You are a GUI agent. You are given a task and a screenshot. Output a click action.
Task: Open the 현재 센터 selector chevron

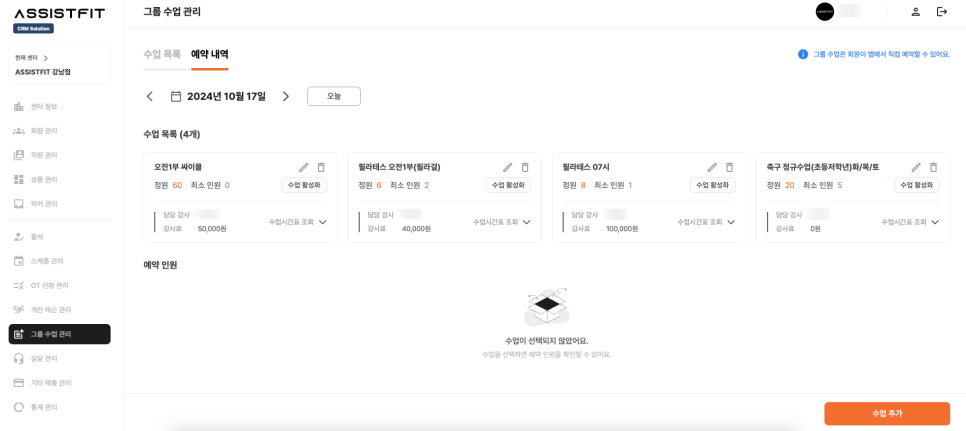[x=45, y=58]
